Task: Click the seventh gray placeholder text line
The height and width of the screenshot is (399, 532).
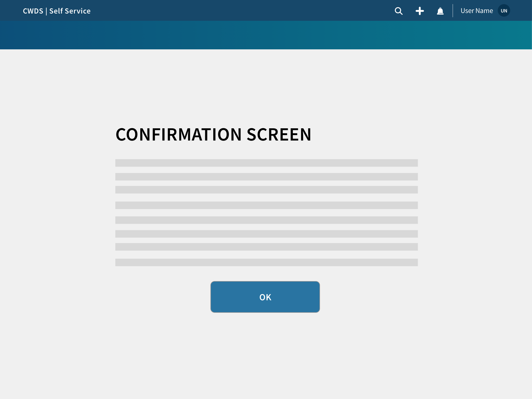Action: pyautogui.click(x=266, y=247)
